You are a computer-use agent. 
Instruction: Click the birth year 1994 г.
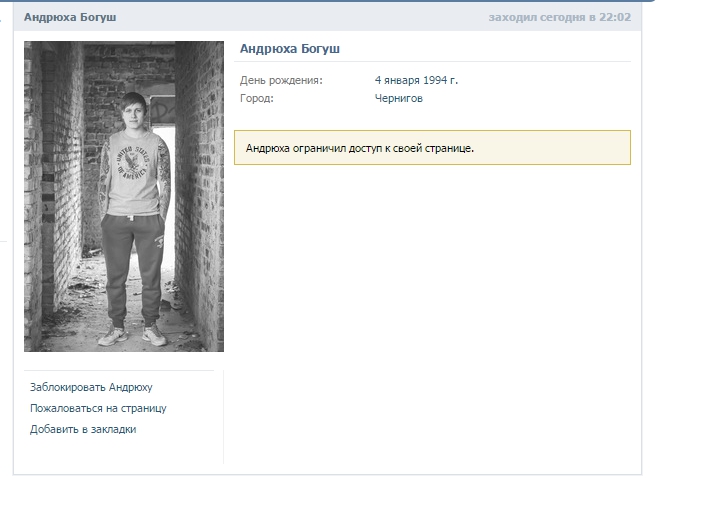pos(440,80)
